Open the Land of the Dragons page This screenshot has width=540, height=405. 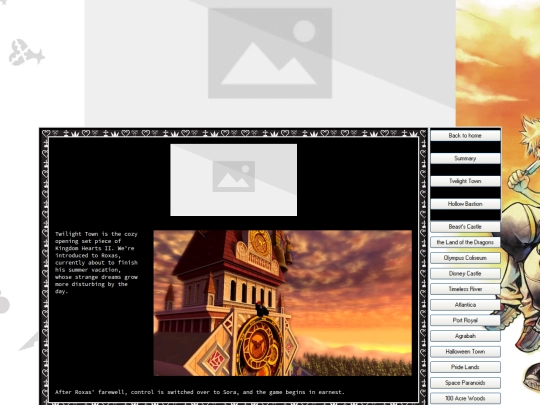point(465,242)
